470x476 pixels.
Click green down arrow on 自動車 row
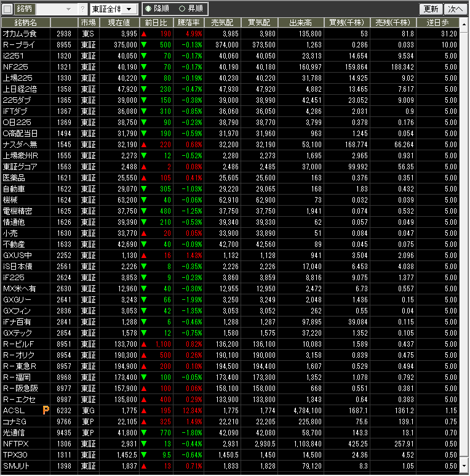click(144, 189)
